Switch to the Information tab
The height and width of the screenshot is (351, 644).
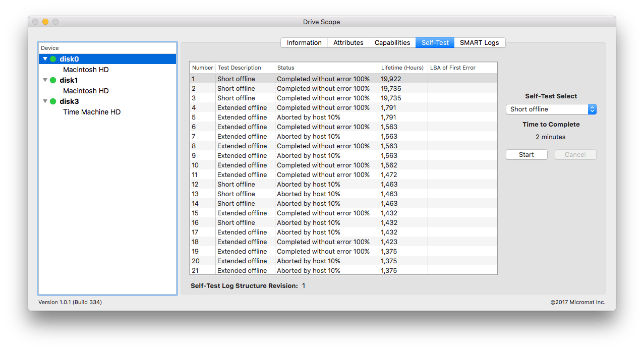point(304,43)
